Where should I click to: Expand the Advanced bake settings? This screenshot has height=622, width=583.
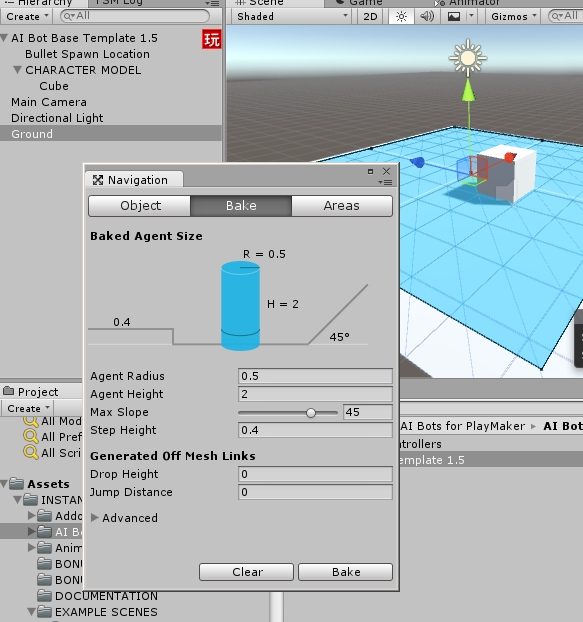tap(94, 518)
